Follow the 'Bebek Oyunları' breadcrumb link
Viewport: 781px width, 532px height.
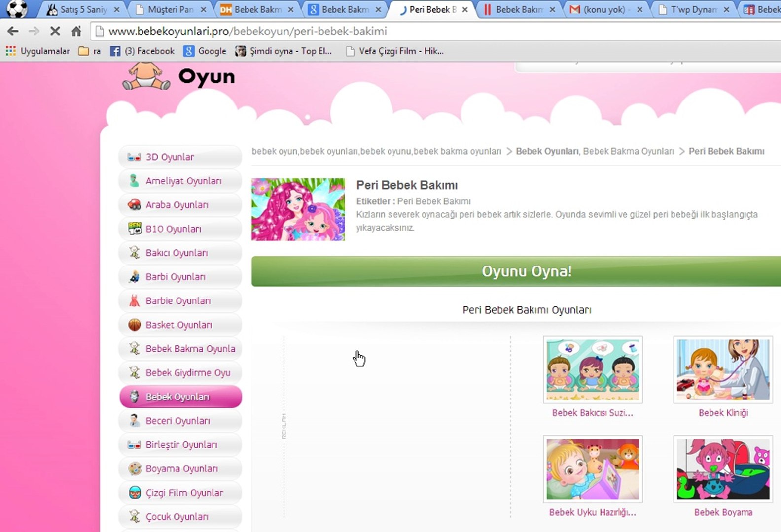click(x=547, y=151)
